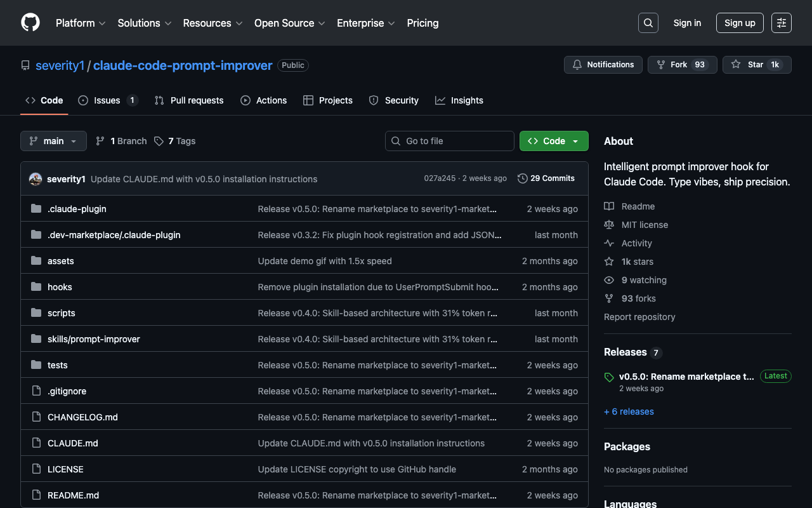
Task: Open the hooks folder
Action: coord(60,287)
